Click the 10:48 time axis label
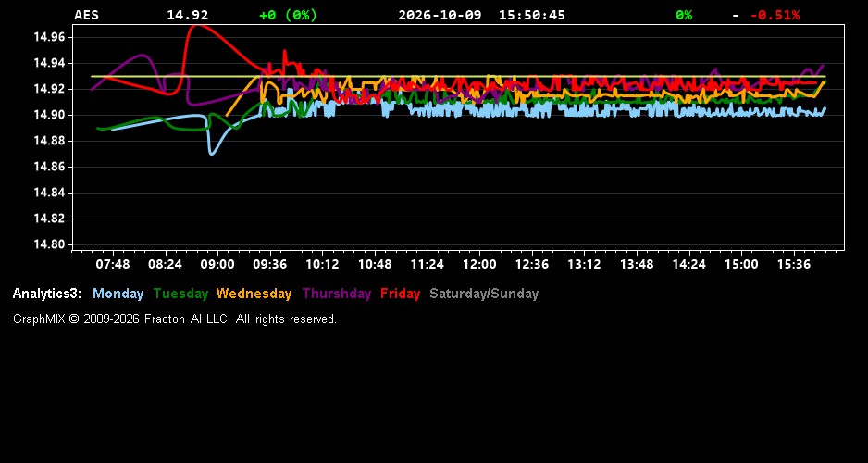868x463 pixels. pos(375,265)
